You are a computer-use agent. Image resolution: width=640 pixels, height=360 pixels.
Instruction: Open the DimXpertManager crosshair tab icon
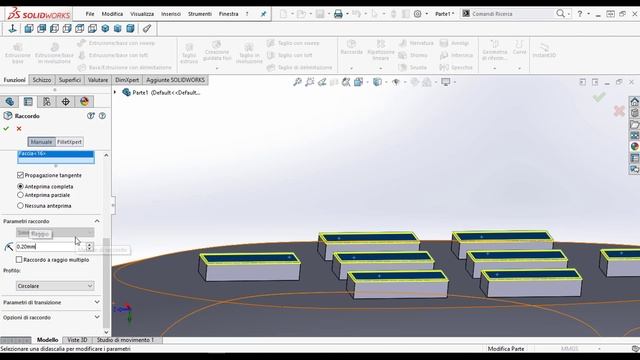click(66, 102)
